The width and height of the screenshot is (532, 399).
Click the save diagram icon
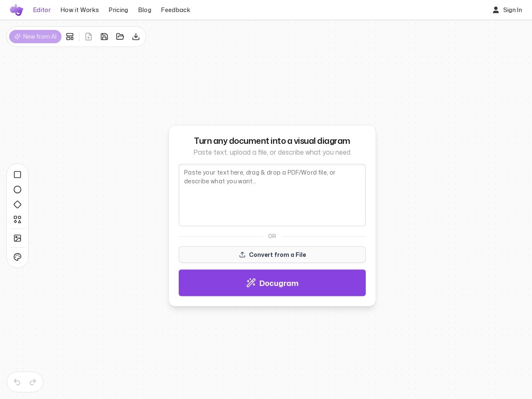coord(104,37)
